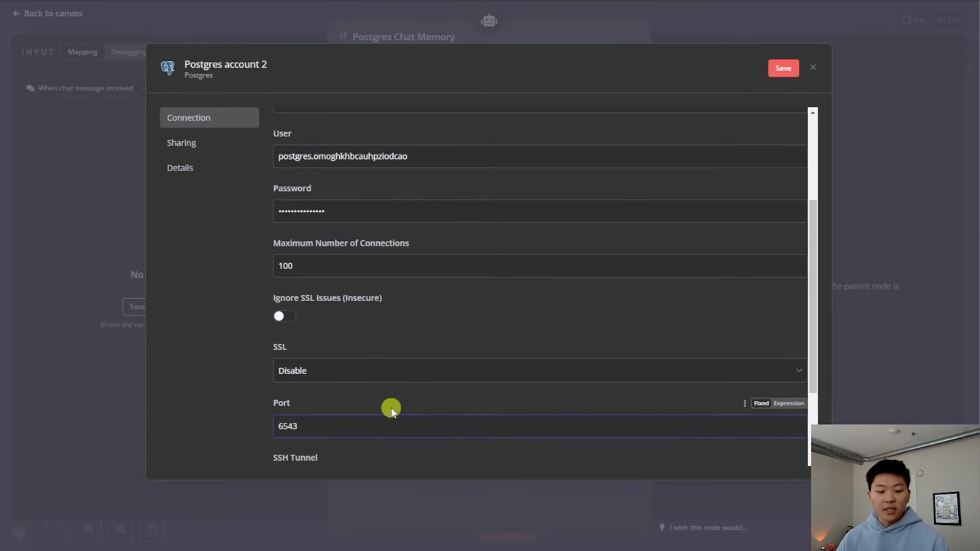
Task: Click the SSH Tunnel label
Action: coord(295,458)
